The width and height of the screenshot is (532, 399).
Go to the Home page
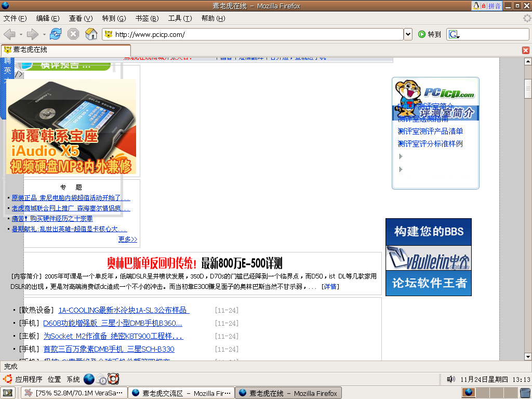pyautogui.click(x=91, y=34)
